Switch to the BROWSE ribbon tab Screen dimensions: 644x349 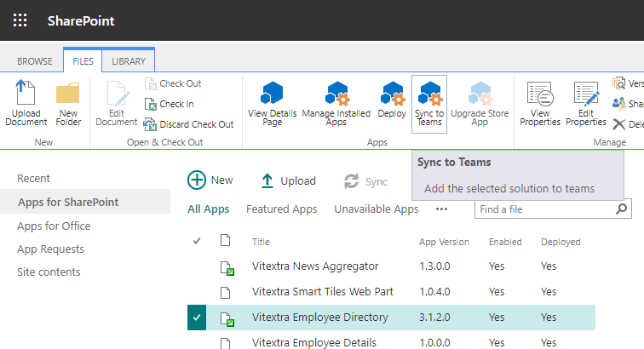coord(34,61)
